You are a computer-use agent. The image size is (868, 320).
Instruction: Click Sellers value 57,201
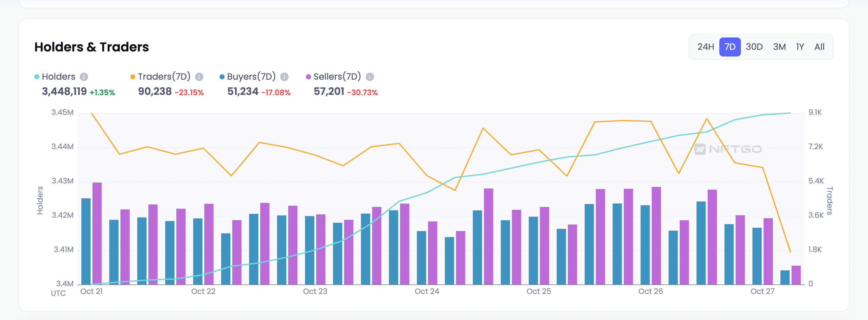[x=329, y=91]
